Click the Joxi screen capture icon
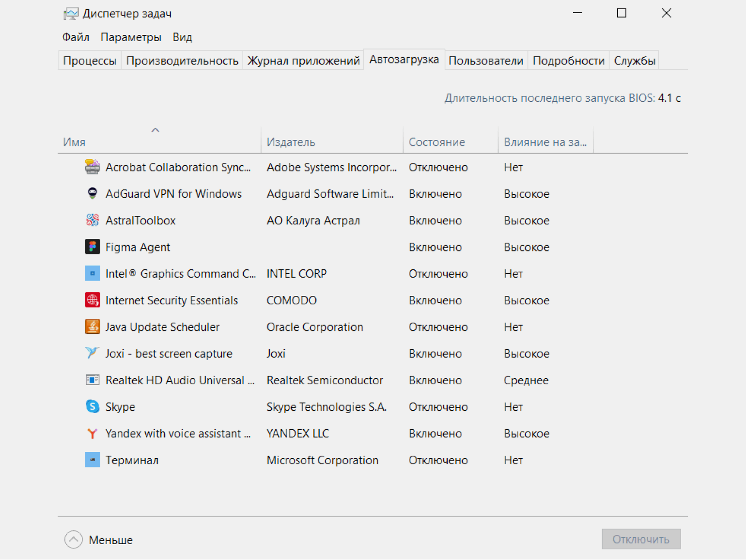 tap(92, 353)
